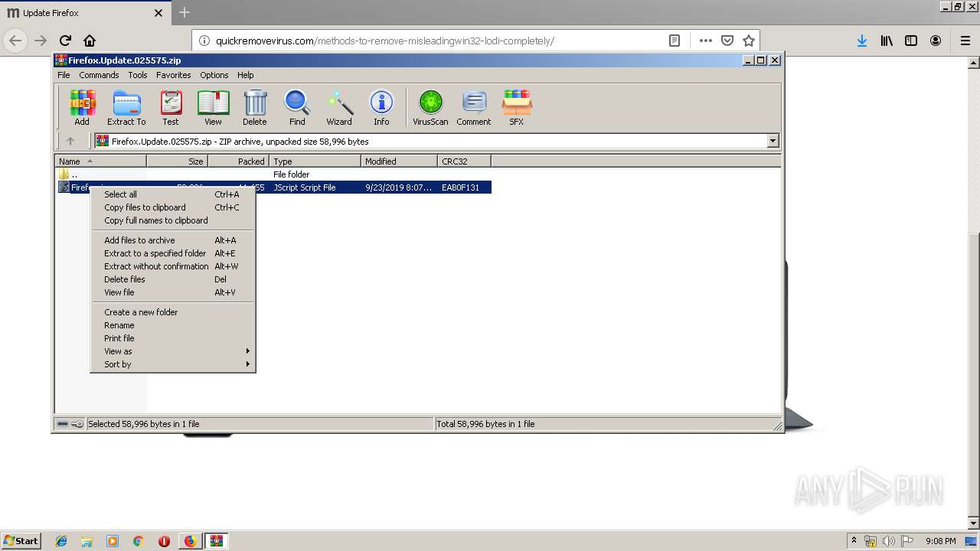Click the Firefox address bar URL
This screenshot has width=980, height=551.
[385, 41]
